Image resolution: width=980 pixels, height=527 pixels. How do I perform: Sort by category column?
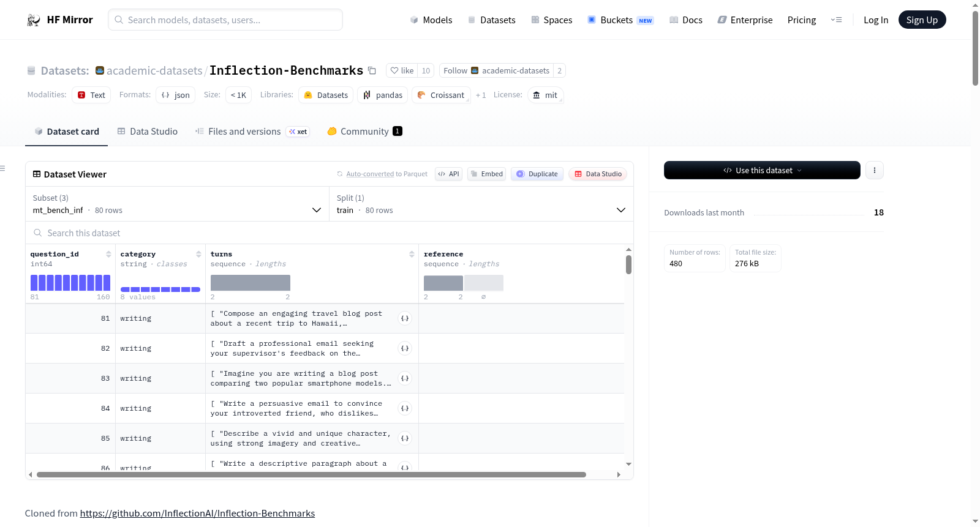click(x=198, y=254)
